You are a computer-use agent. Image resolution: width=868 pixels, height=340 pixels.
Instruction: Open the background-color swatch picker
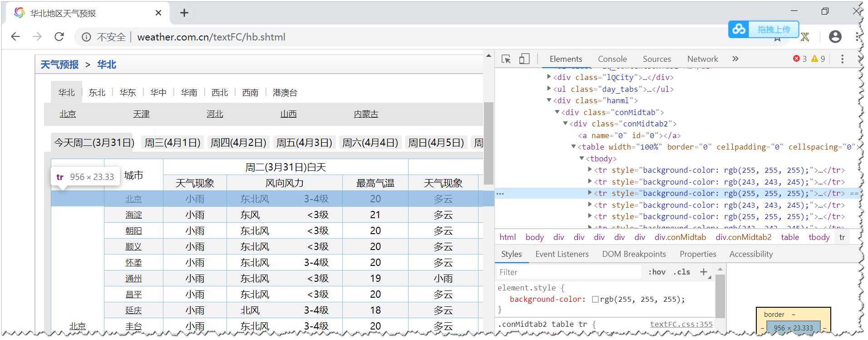click(595, 300)
